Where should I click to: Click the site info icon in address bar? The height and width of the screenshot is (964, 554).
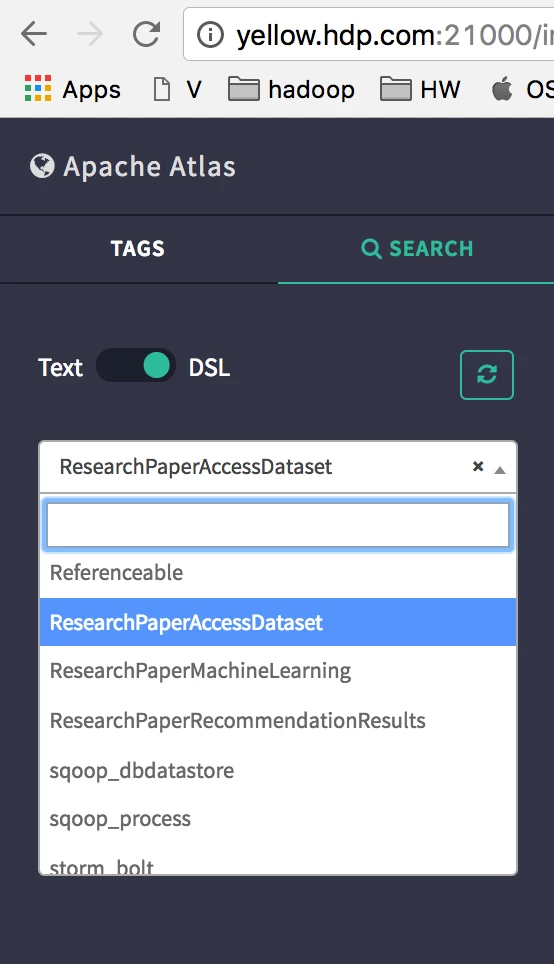coord(210,34)
